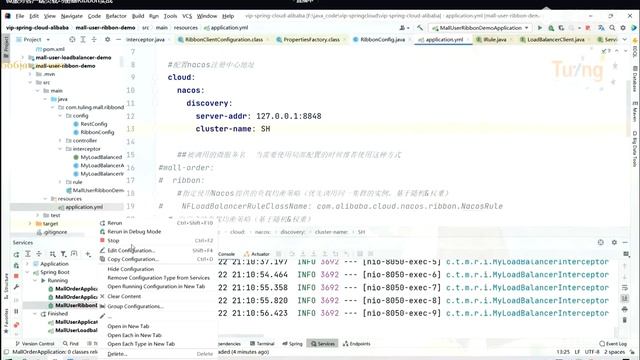Click wrench icon in Services side toolbar
This screenshot has width=640, height=360.
coord(16,287)
